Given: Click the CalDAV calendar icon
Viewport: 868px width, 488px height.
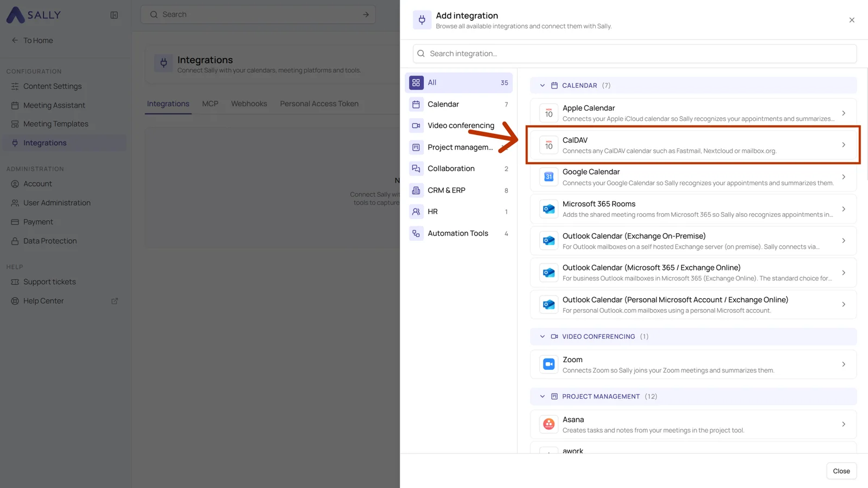Looking at the screenshot, I should (548, 145).
